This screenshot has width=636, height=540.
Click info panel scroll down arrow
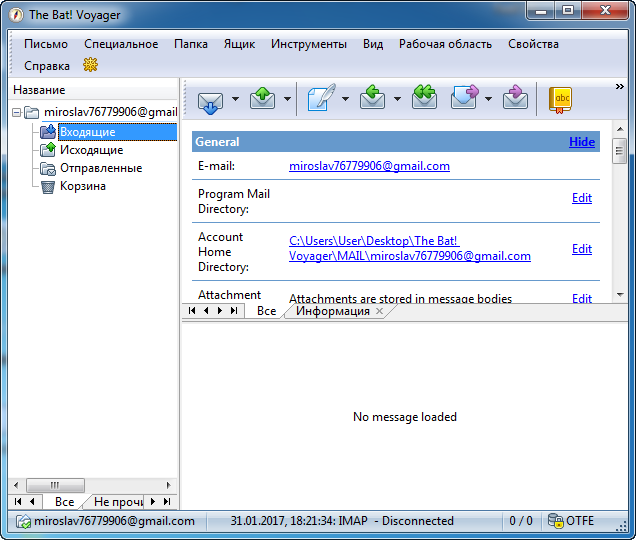(x=620, y=295)
